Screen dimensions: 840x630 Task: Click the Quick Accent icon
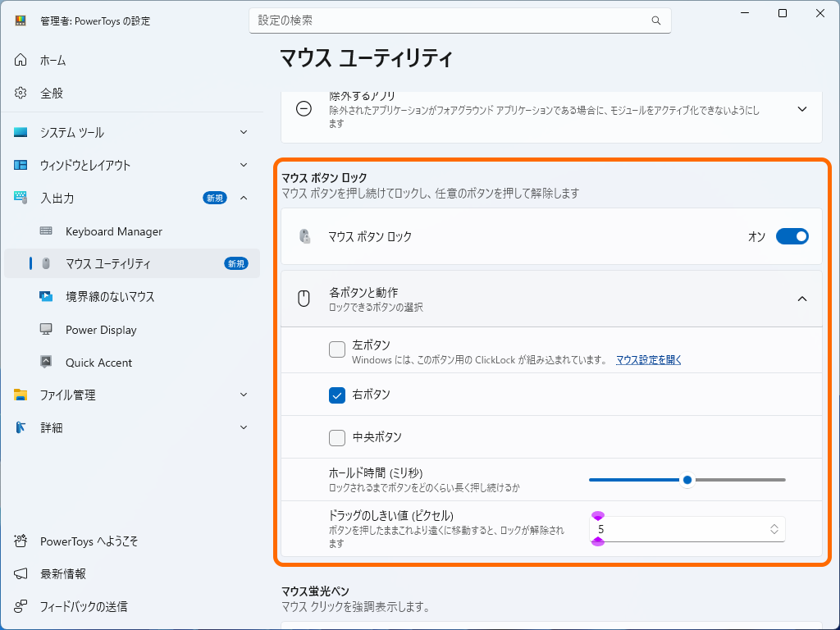pos(46,362)
